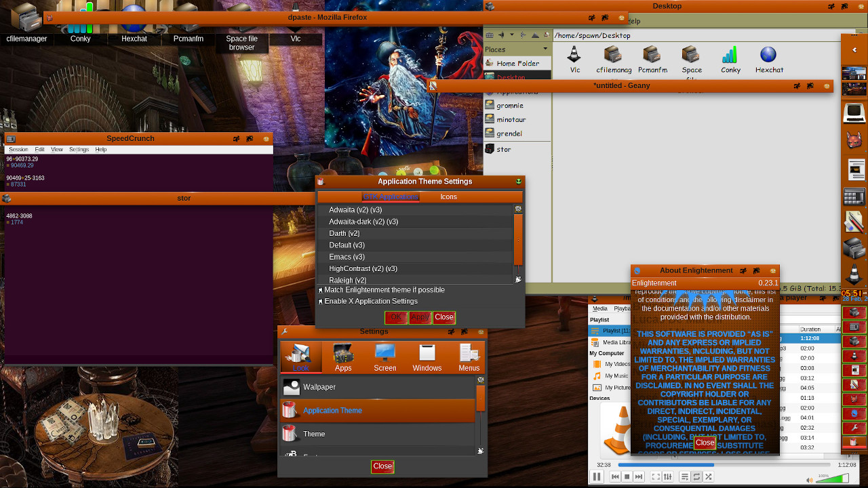Click OK in Application Theme Settings

click(396, 317)
